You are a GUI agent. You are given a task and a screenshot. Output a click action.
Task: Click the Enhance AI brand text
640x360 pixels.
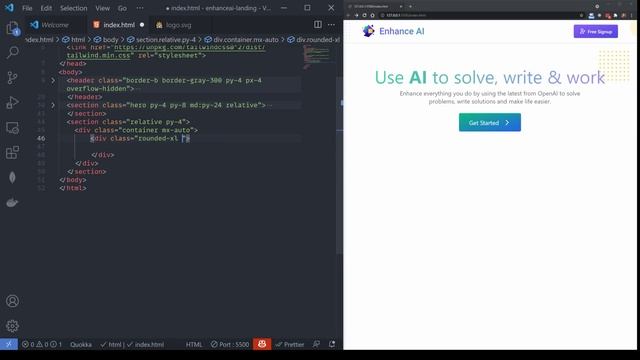tap(402, 31)
